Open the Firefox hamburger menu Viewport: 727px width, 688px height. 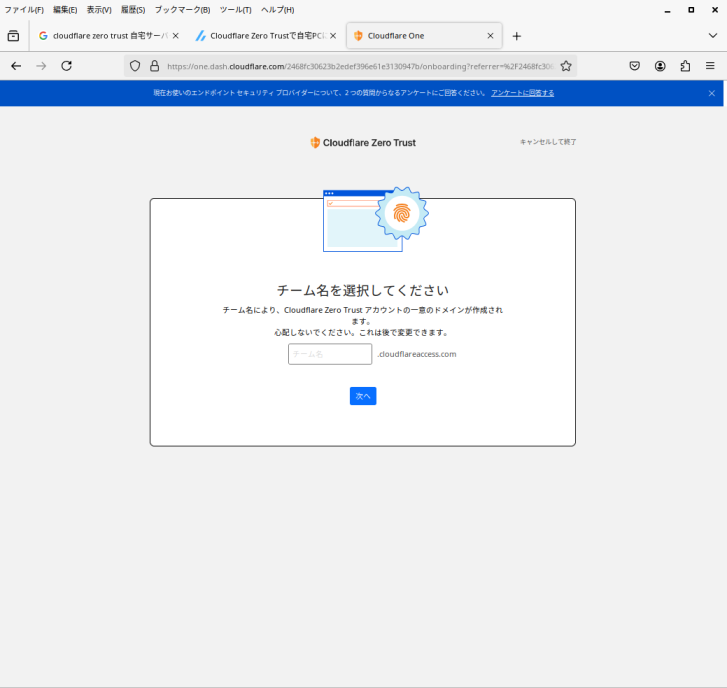[710, 66]
